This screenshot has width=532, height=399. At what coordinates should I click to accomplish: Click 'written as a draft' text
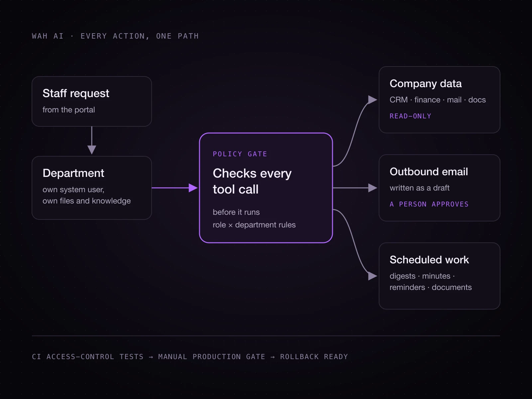pos(420,188)
